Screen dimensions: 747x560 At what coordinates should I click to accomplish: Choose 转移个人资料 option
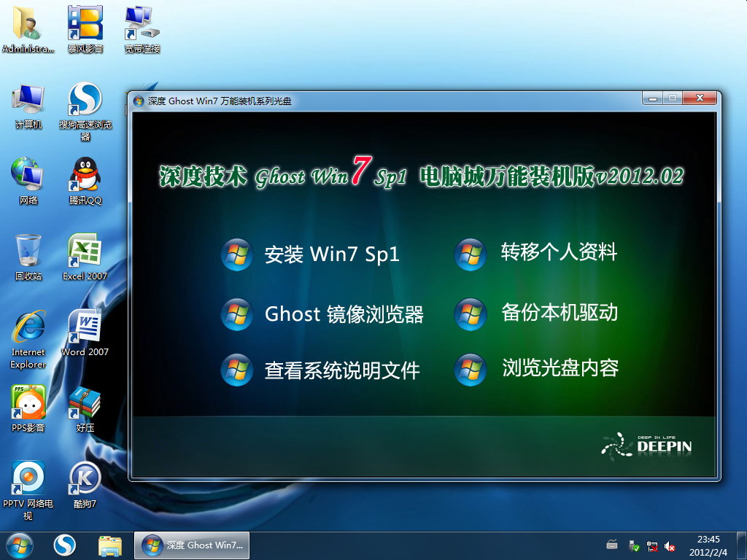559,252
